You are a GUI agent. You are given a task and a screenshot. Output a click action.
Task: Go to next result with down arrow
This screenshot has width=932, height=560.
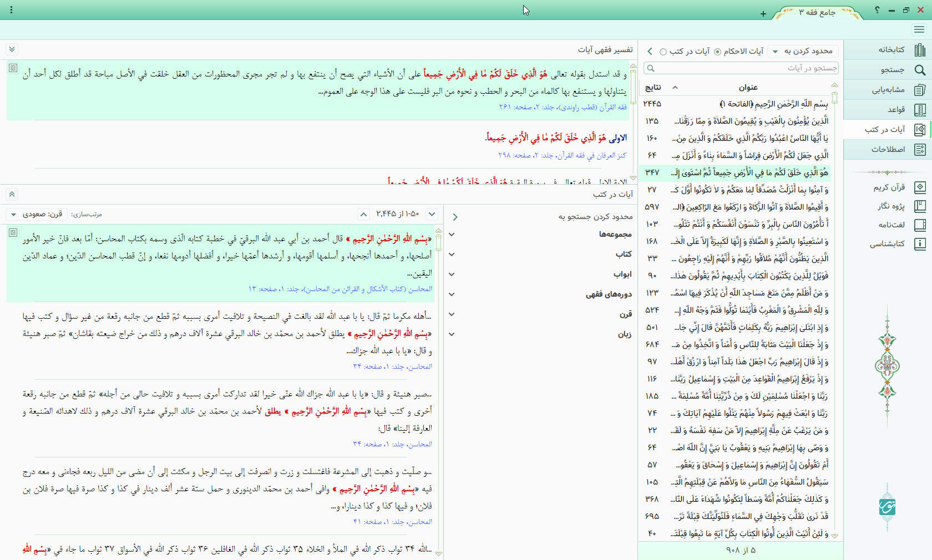pos(432,214)
